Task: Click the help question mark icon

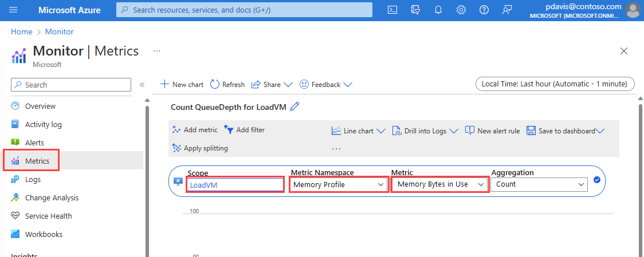Action: pyautogui.click(x=484, y=10)
